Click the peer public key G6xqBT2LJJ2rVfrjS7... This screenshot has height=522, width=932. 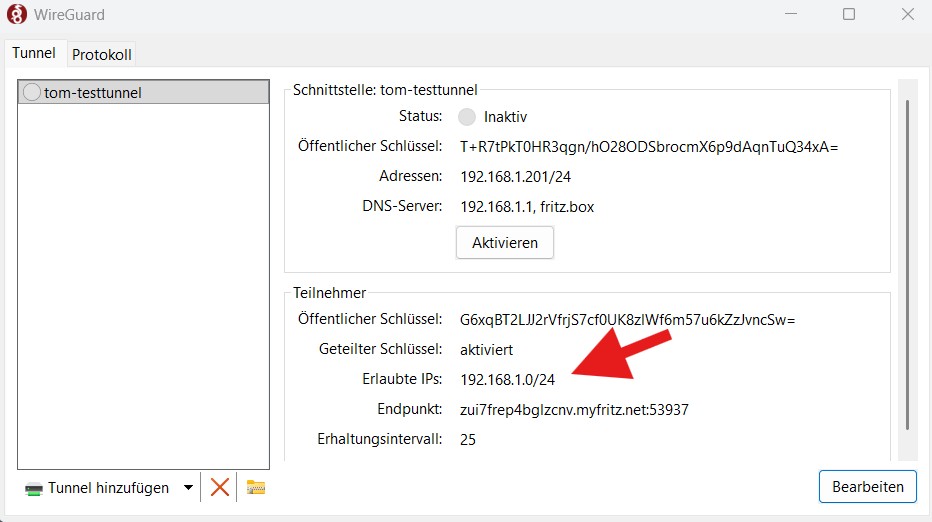[x=627, y=320]
